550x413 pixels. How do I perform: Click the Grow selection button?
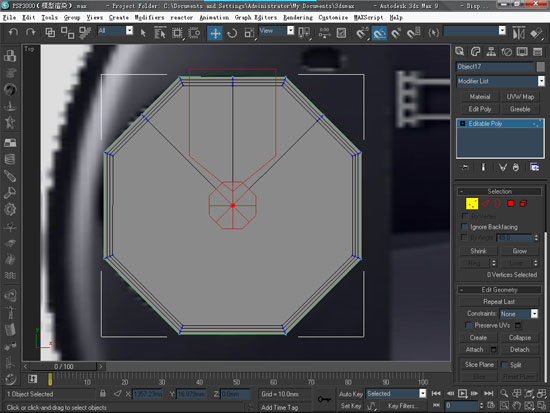click(519, 251)
